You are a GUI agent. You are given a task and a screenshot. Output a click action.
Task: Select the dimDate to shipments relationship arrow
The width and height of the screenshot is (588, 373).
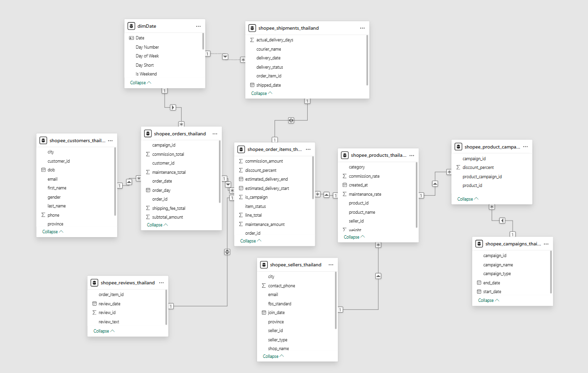(x=225, y=57)
